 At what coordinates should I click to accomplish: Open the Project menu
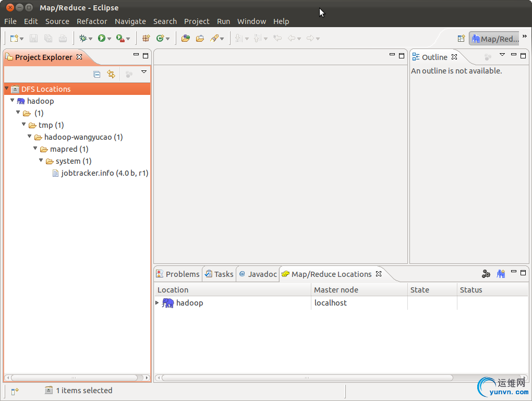[197, 21]
